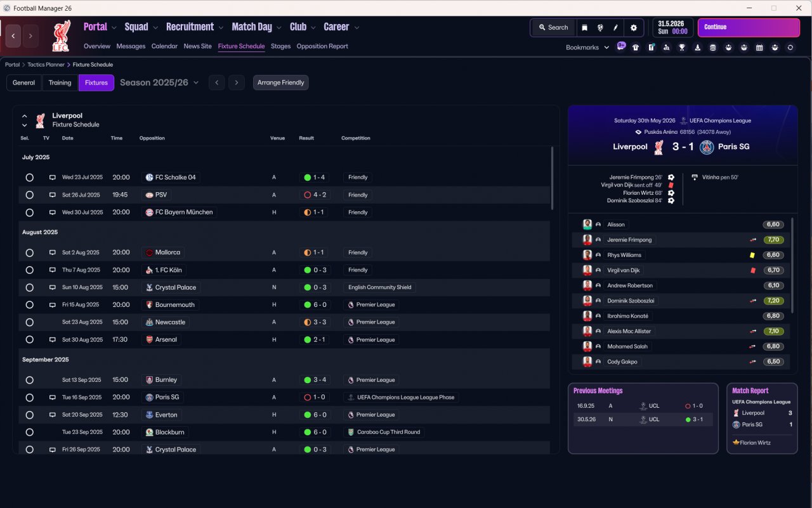Open settings with the gear icon
The width and height of the screenshot is (812, 508).
pyautogui.click(x=633, y=28)
